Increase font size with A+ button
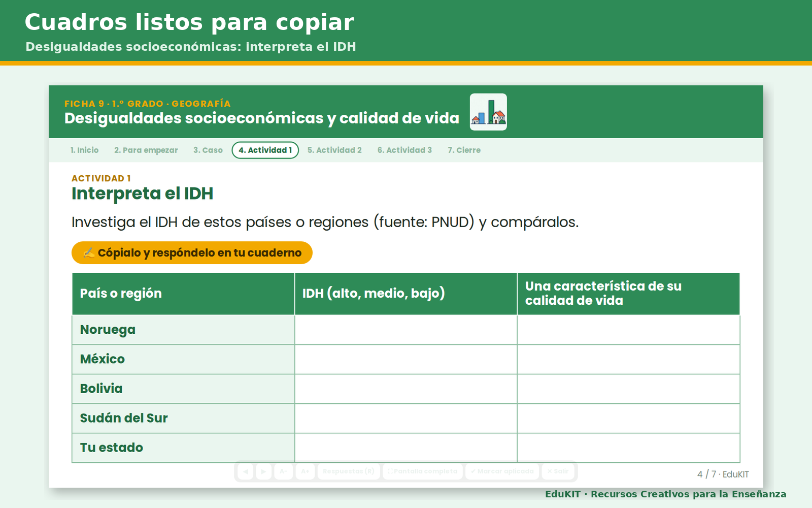Viewport: 812px width, 508px height. click(305, 471)
